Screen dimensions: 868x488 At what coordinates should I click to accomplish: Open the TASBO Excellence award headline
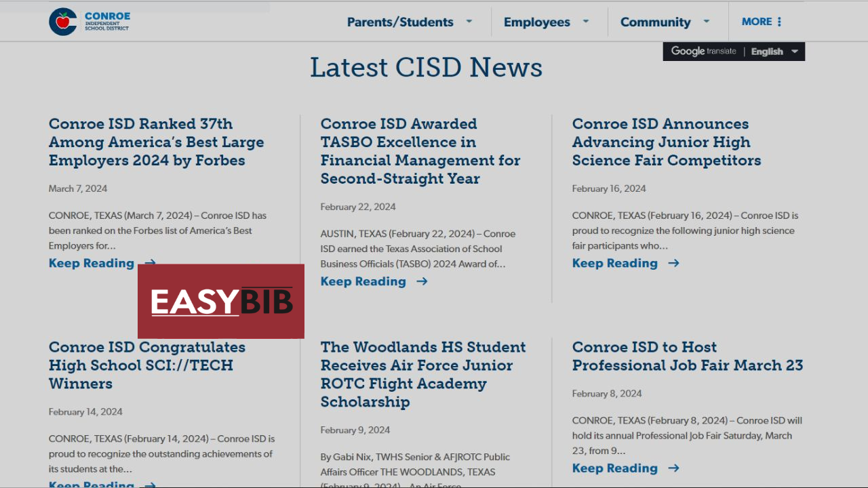tap(420, 151)
